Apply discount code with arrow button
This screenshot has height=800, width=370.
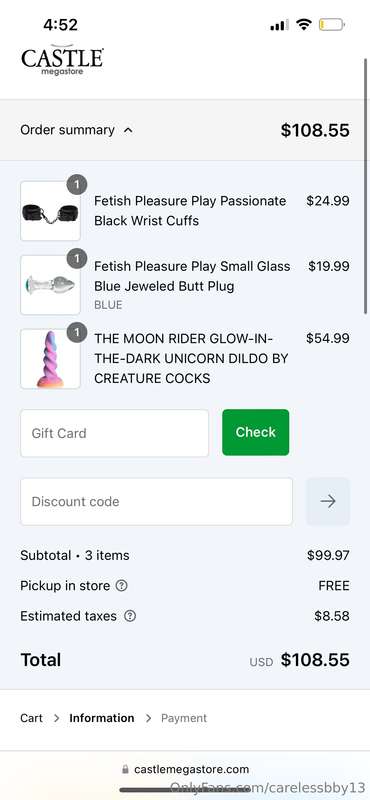[x=328, y=502]
